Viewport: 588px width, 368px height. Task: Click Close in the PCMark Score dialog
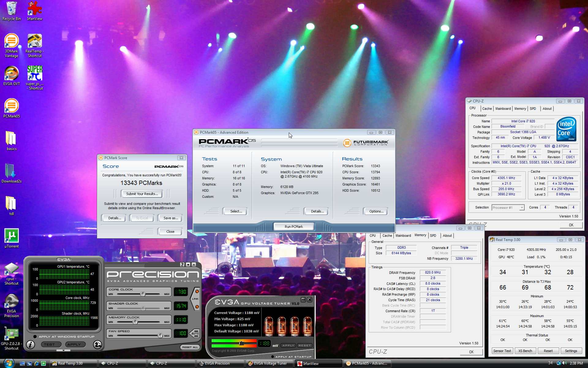coord(170,232)
